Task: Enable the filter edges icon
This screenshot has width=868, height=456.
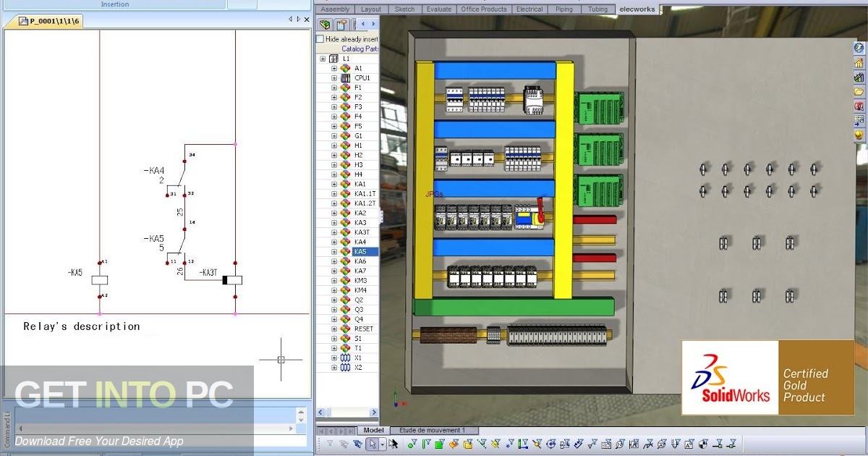Action: [x=426, y=444]
